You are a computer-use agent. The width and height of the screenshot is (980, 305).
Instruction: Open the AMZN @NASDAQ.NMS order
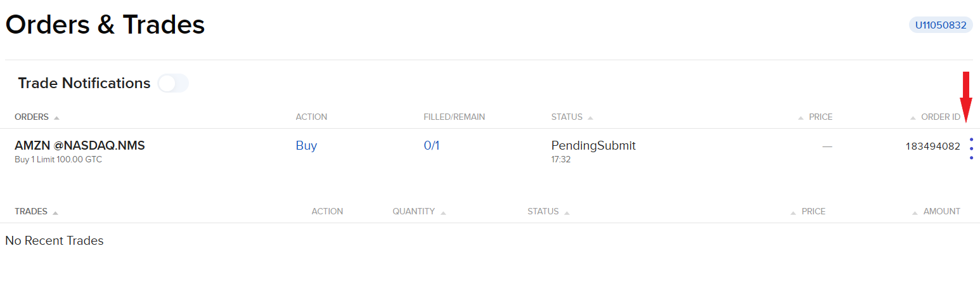pos(80,146)
